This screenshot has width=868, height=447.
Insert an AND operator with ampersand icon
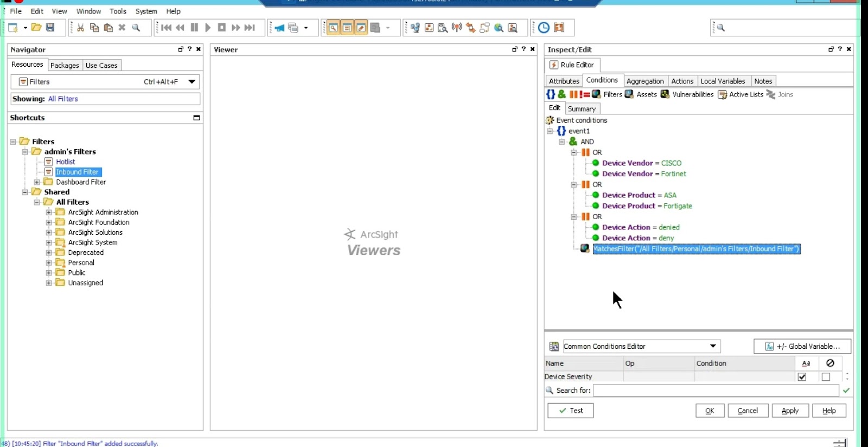tap(562, 94)
